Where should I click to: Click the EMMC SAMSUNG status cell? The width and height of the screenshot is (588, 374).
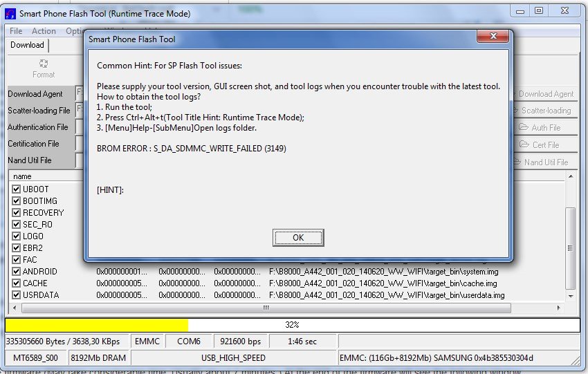pyautogui.click(x=459, y=358)
